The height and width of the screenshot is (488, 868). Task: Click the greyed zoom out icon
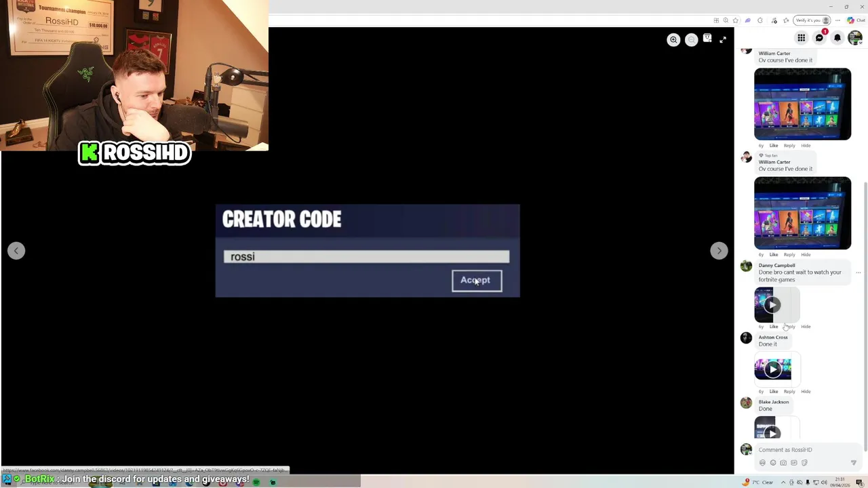pyautogui.click(x=691, y=40)
